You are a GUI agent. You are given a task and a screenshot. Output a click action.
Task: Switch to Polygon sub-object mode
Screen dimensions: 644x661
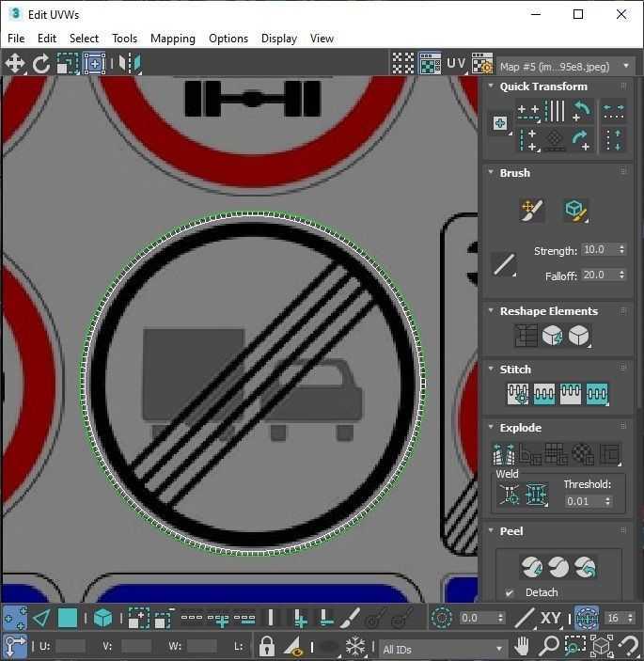[x=68, y=618]
